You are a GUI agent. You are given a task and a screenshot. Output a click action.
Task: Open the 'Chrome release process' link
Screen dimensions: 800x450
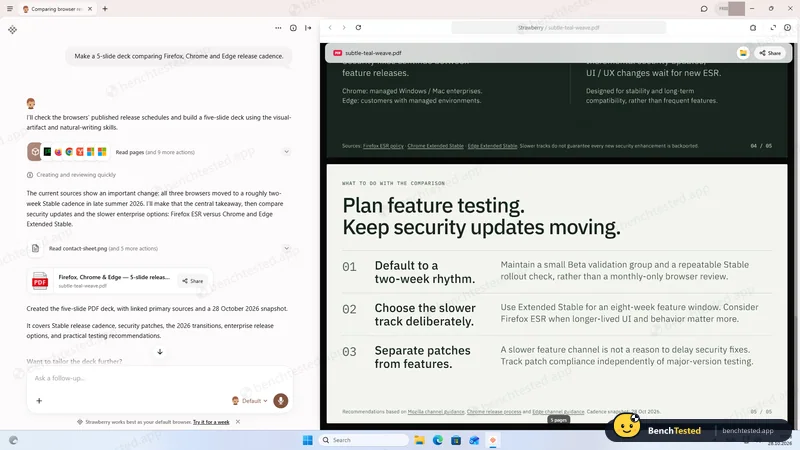494,412
